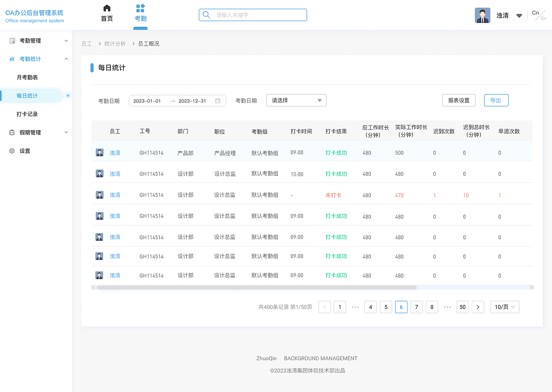Click the bar chart icon next to 考勤统计
The image size is (552, 392).
pyautogui.click(x=11, y=59)
